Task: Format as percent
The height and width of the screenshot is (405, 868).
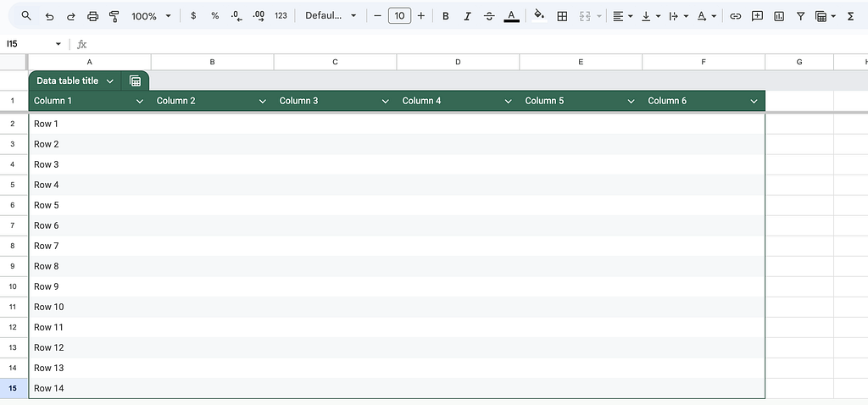Action: 214,16
